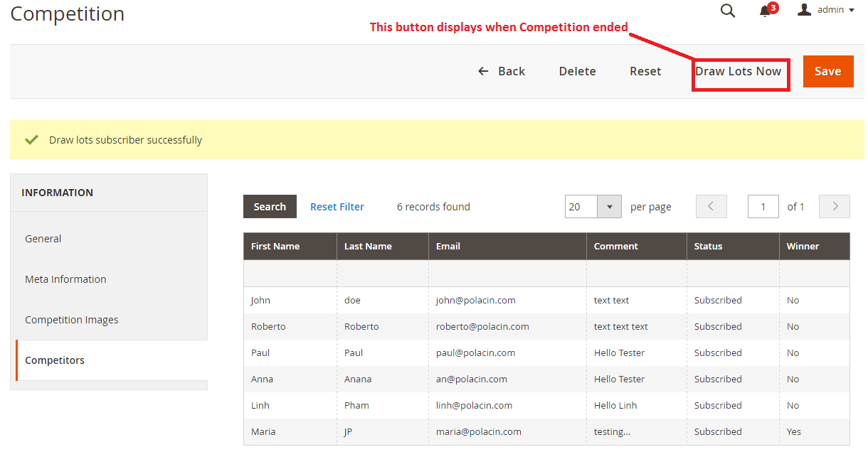Select the Competitors tab
This screenshot has height=452, width=868.
point(55,360)
